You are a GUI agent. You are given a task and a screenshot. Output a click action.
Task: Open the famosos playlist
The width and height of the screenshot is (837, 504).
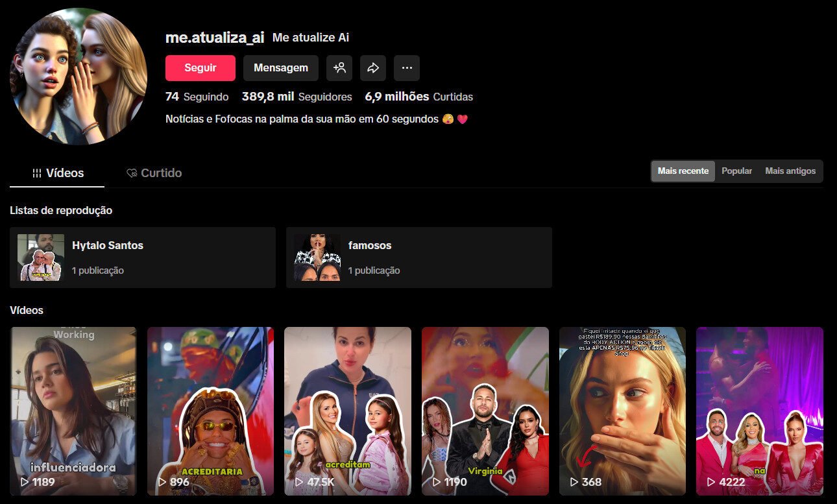418,257
